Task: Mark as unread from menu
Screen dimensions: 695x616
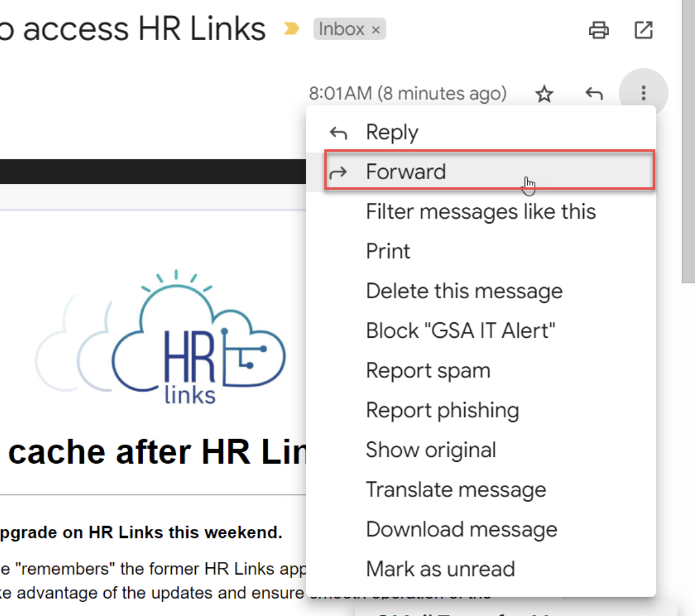Action: pyautogui.click(x=440, y=569)
